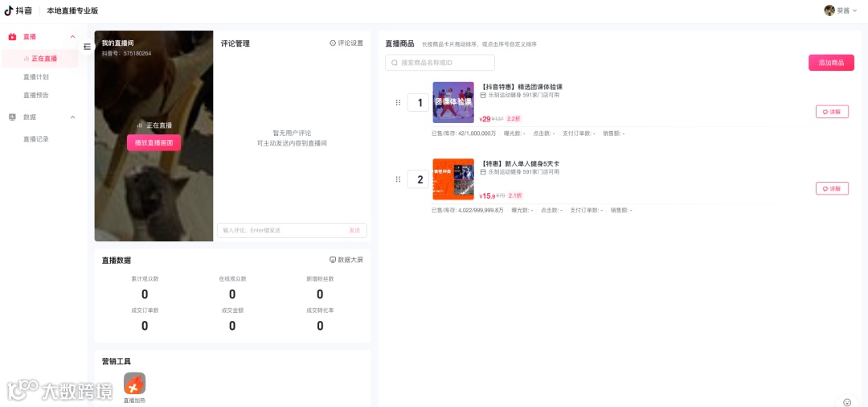Open the user avatar menu
Screen dimensions: 868x407
point(829,10)
